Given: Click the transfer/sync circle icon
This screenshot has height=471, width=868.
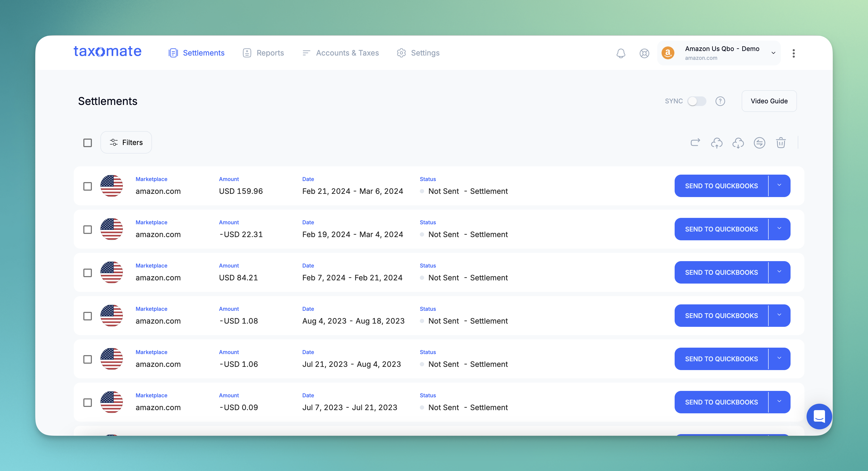Looking at the screenshot, I should click(760, 143).
